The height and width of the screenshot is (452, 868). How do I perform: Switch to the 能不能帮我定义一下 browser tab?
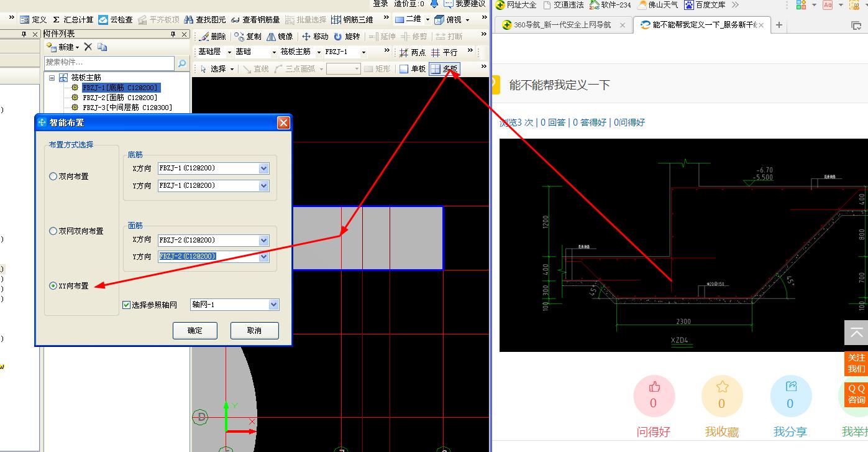pos(701,25)
